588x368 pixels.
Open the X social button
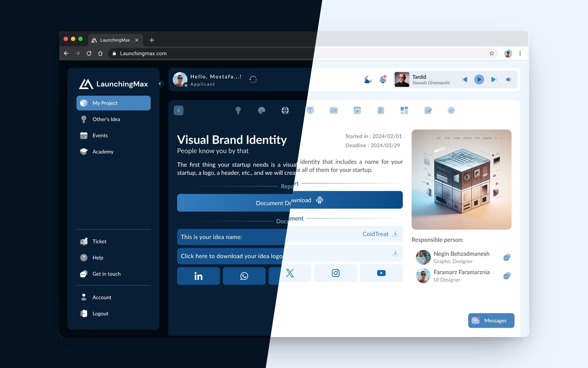pos(290,274)
